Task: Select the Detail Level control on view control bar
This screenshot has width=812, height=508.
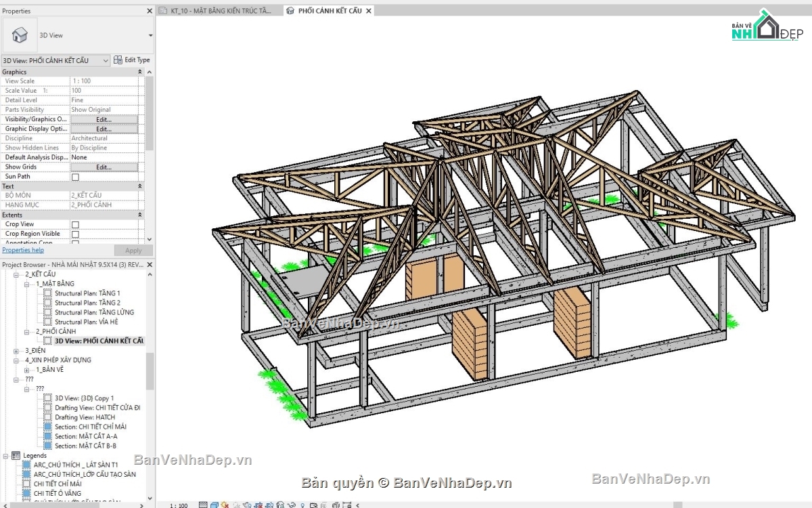Action: tap(203, 504)
